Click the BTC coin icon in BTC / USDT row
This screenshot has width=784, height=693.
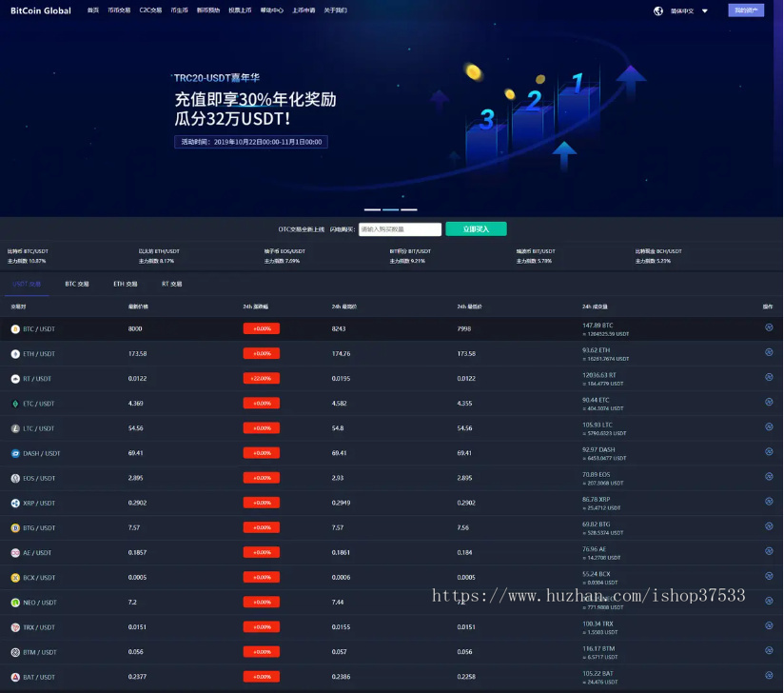[15, 329]
